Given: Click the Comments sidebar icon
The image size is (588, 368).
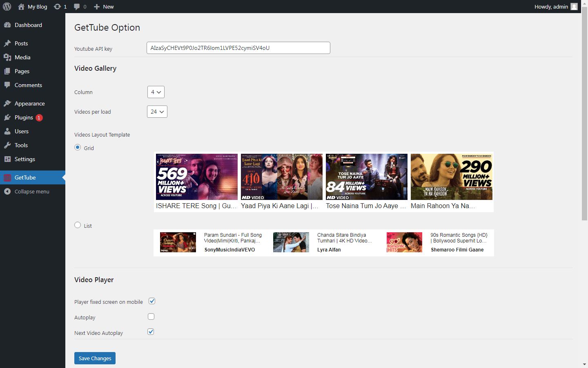Looking at the screenshot, I should [x=7, y=85].
